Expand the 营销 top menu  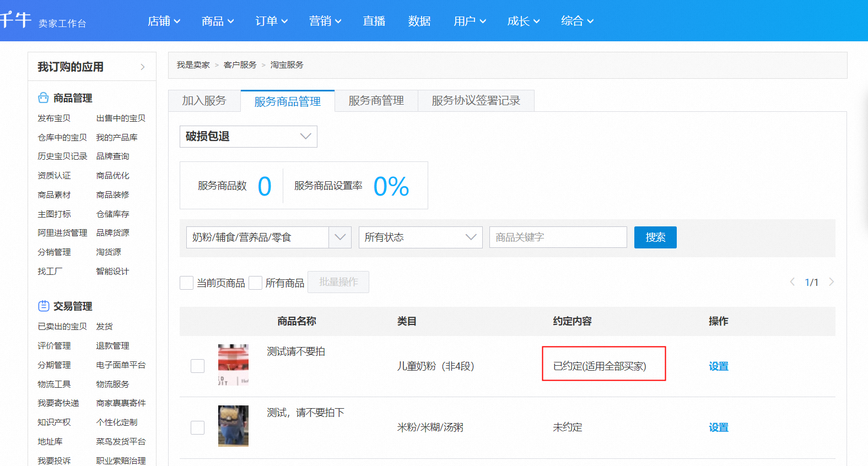[325, 21]
